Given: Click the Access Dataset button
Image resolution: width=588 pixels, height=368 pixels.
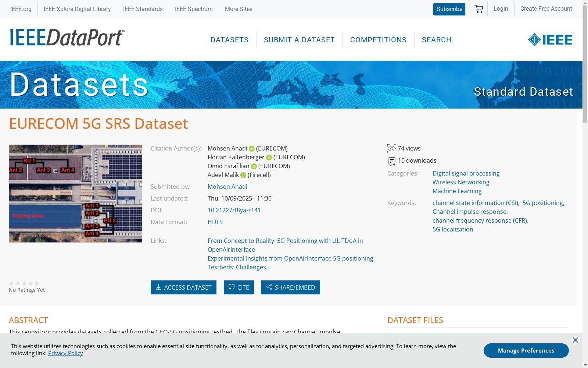Looking at the screenshot, I should coord(183,287).
